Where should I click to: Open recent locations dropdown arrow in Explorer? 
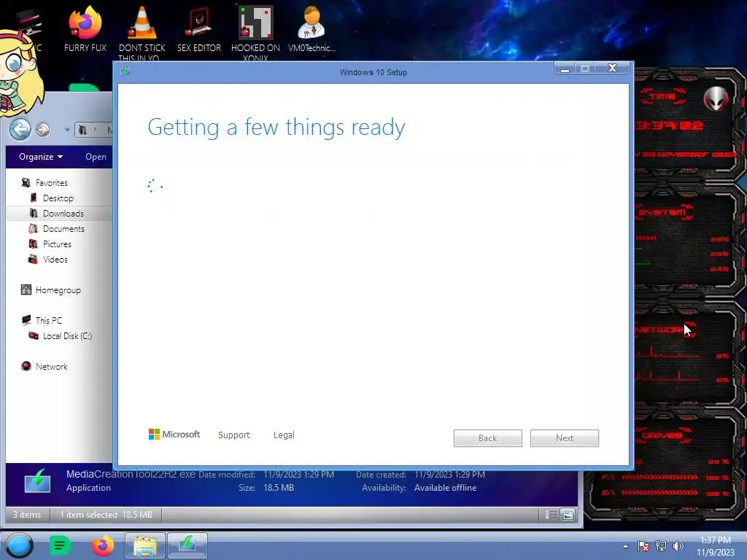67,130
